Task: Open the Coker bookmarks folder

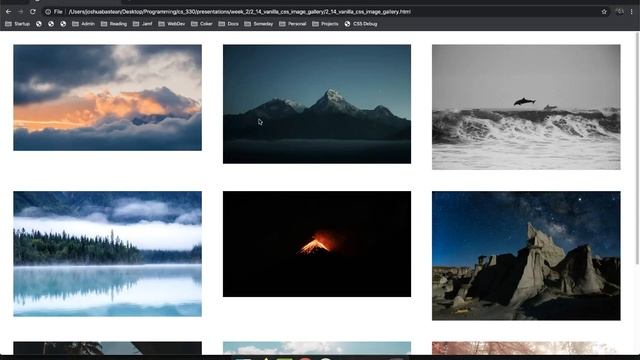Action: (202, 24)
